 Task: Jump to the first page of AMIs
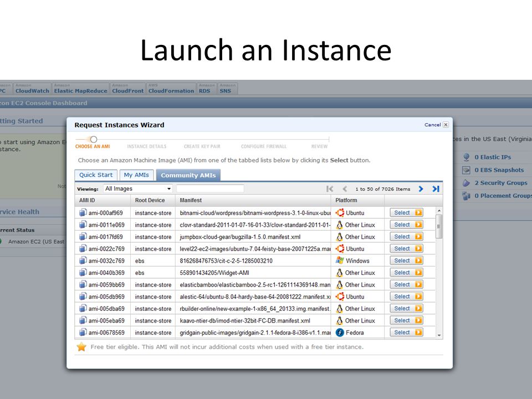tap(330, 189)
